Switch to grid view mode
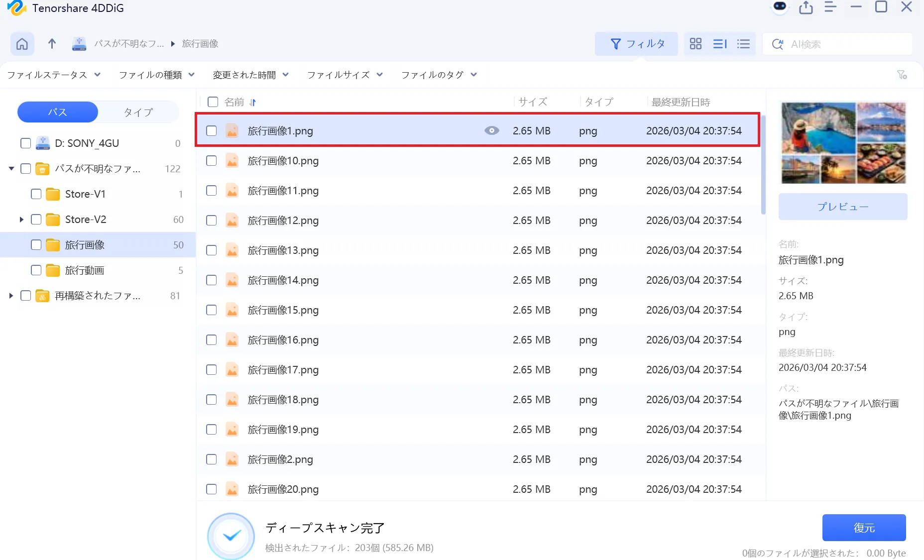The width and height of the screenshot is (924, 560). coord(695,44)
